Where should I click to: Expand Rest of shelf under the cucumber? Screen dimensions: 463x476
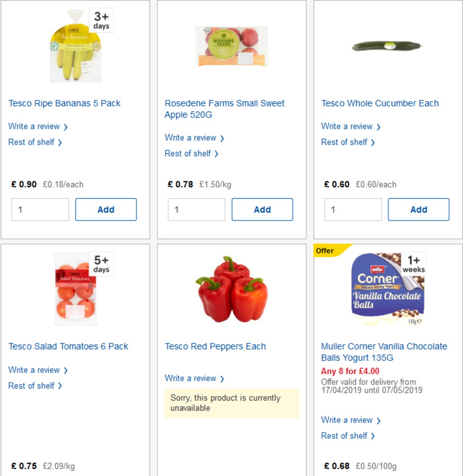345,142
